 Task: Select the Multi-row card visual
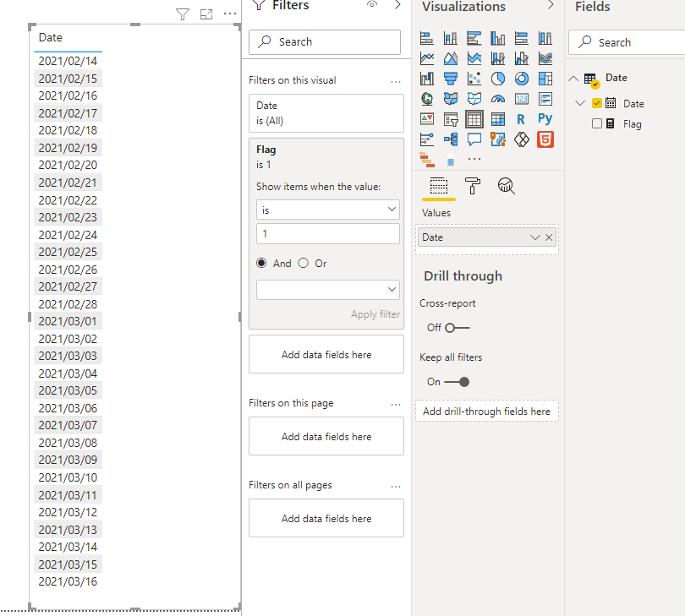click(545, 99)
